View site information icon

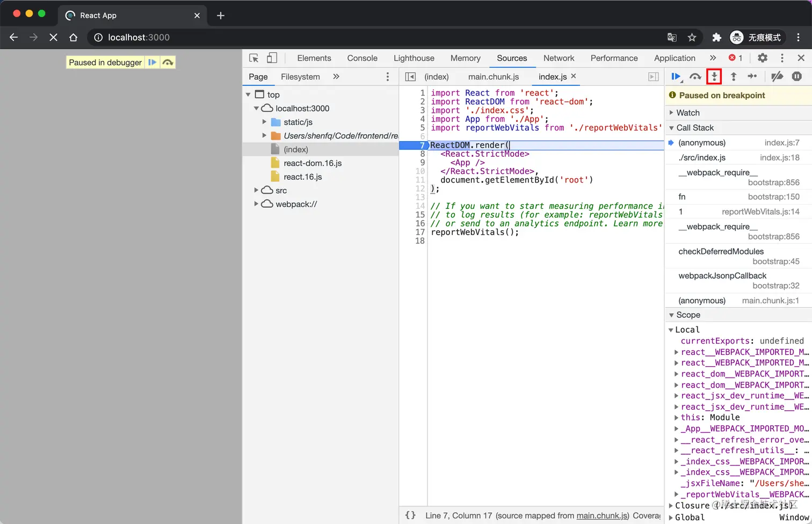coord(98,37)
